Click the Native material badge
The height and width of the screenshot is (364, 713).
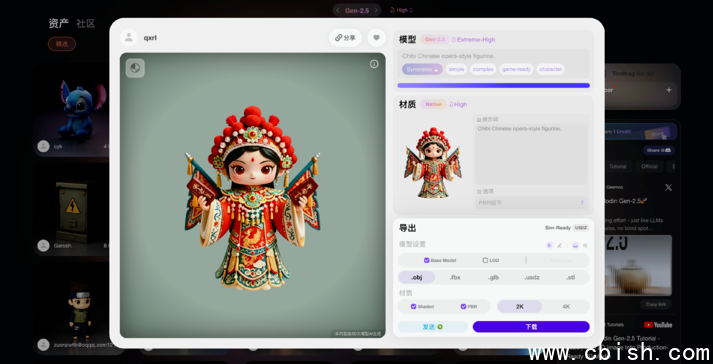pos(433,104)
